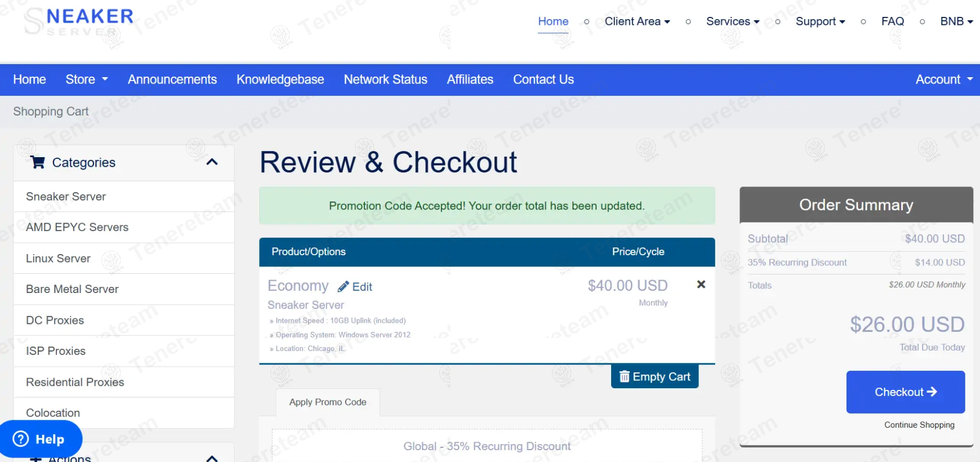Open the Services dropdown menu
Viewport: 980px width, 462px height.
[733, 21]
